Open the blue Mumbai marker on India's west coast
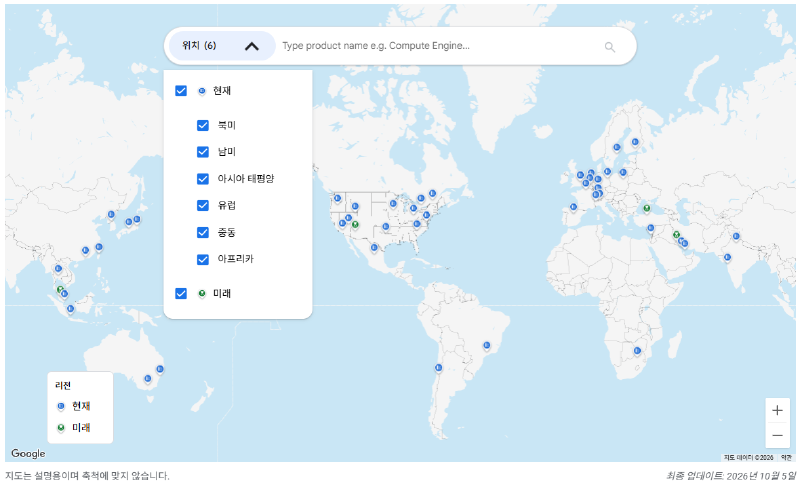The height and width of the screenshot is (485, 800). point(727,258)
